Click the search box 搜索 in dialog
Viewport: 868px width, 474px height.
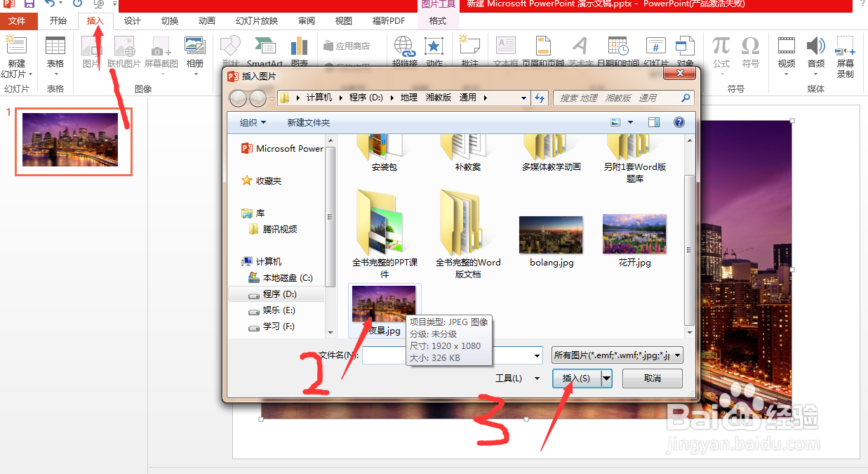[623, 98]
